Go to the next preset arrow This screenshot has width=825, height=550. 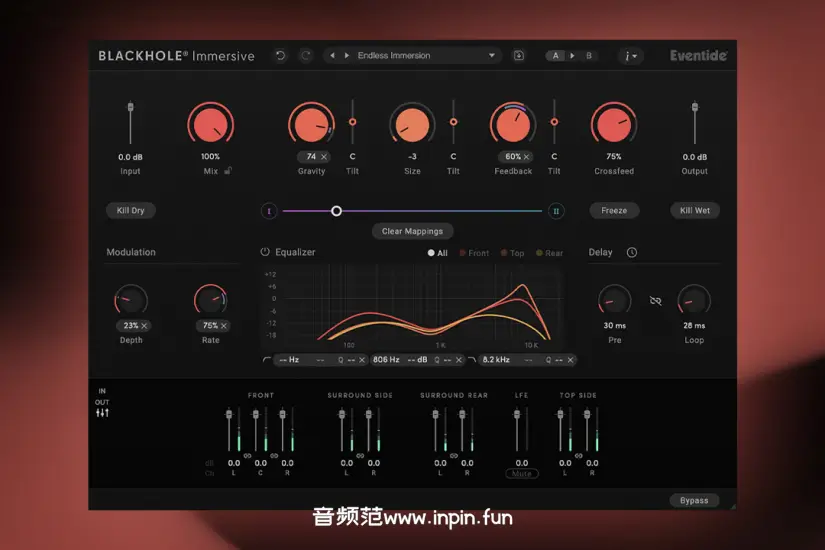pos(346,56)
